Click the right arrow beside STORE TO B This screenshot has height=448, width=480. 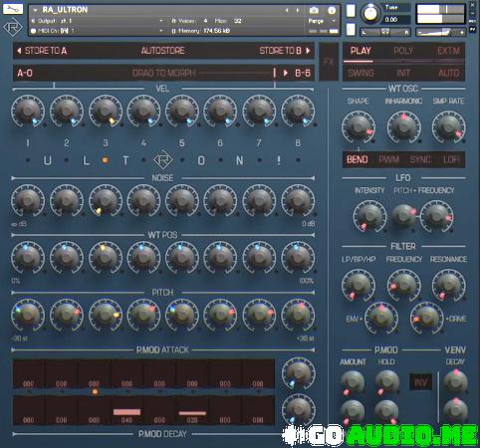(308, 51)
